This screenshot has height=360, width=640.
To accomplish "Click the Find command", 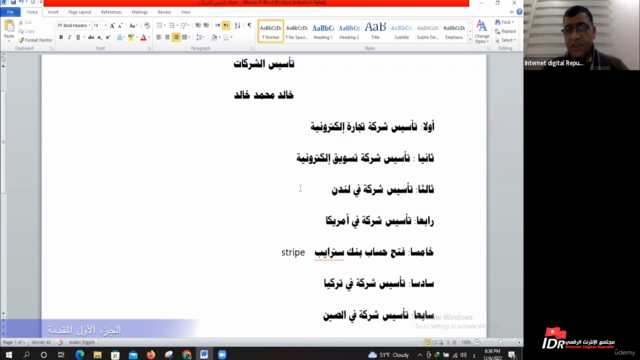I will point(504,22).
